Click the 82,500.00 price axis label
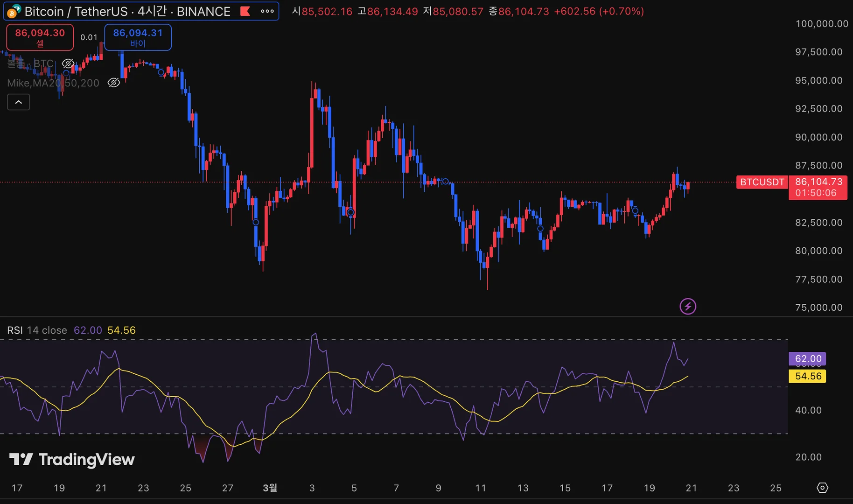This screenshot has height=504, width=853. 819,223
